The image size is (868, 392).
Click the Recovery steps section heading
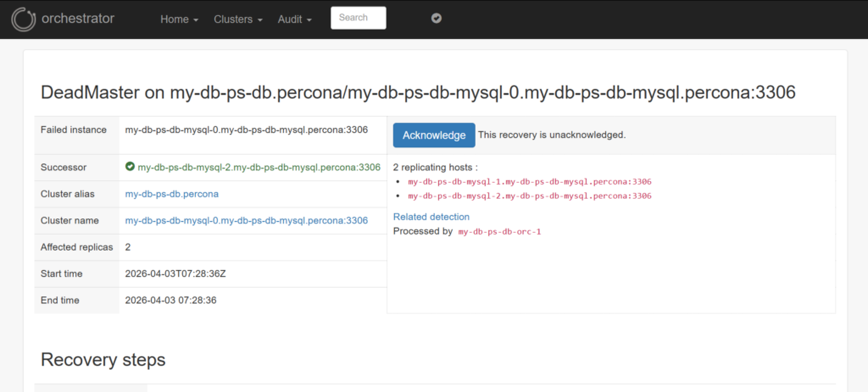103,359
